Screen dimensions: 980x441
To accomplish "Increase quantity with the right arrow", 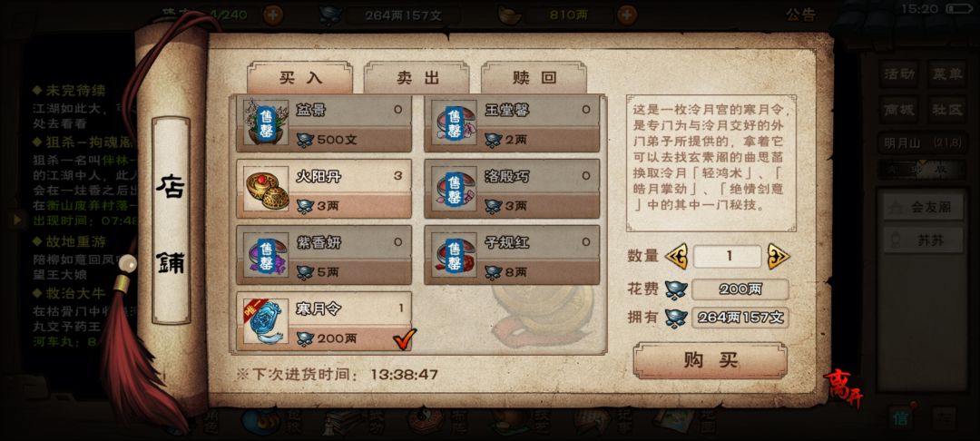I will [x=779, y=256].
